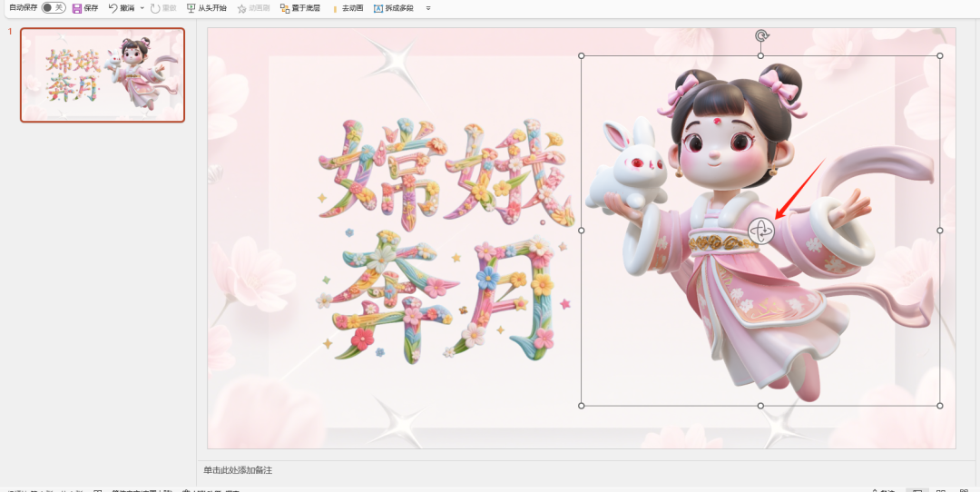Open the customize quick access toolbar dropdown
The width and height of the screenshot is (980, 492).
pyautogui.click(x=428, y=8)
